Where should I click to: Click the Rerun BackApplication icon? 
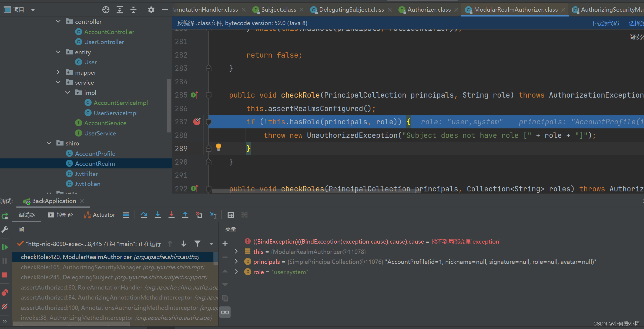(x=5, y=216)
